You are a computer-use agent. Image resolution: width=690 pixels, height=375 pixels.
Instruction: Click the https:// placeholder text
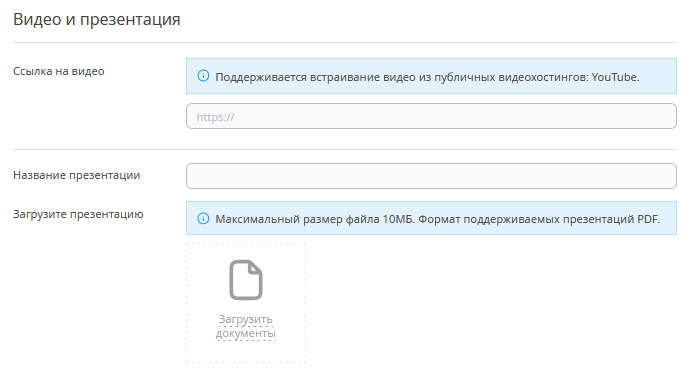215,117
